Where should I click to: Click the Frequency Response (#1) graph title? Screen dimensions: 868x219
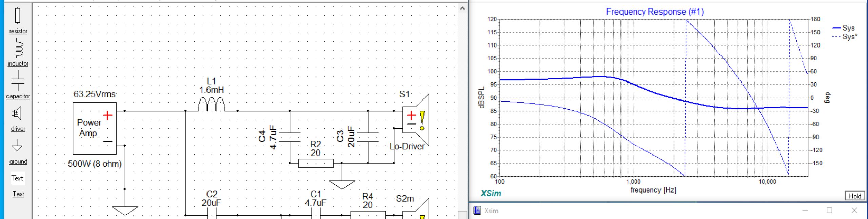[x=654, y=12]
